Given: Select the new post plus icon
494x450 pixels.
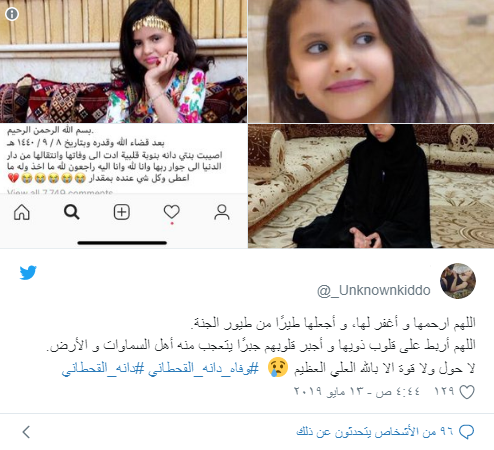Looking at the screenshot, I should [122, 212].
